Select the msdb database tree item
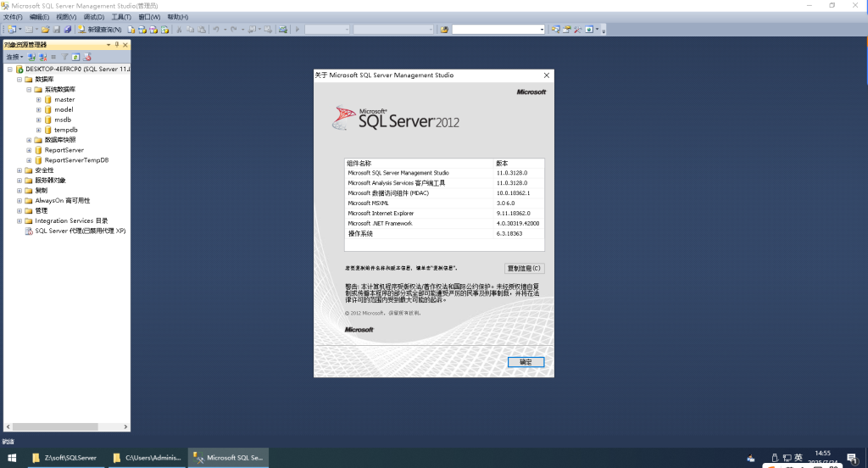 (x=63, y=120)
